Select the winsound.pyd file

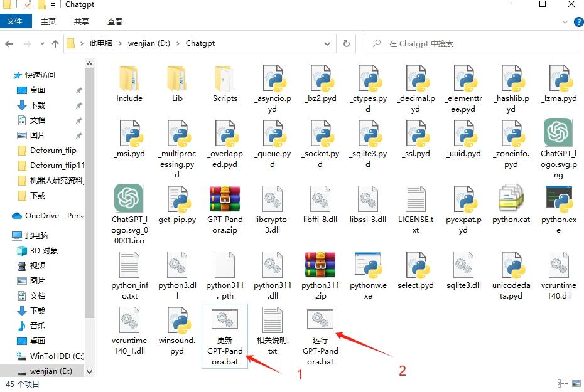click(177, 331)
